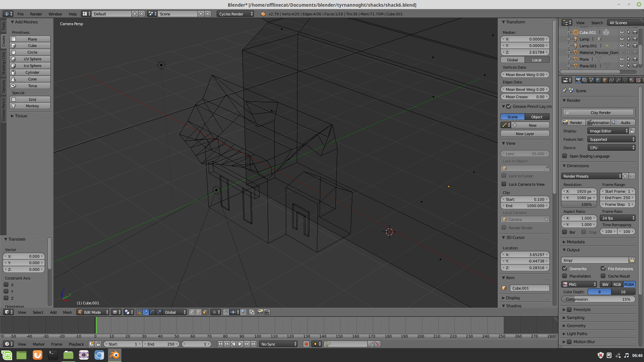Enable Lock Camera to View checkbox
This screenshot has height=362, width=644.
[x=504, y=184]
